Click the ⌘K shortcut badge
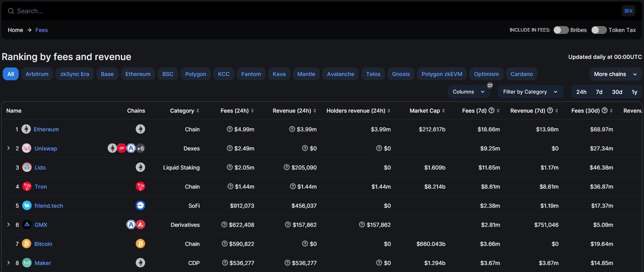The width and height of the screenshot is (644, 272). click(x=628, y=11)
